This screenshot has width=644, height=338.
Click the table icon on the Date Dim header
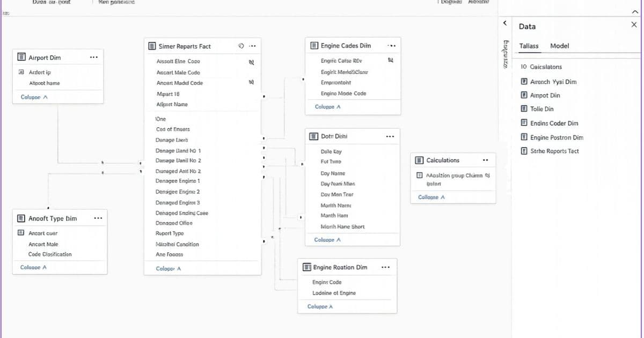click(x=314, y=136)
